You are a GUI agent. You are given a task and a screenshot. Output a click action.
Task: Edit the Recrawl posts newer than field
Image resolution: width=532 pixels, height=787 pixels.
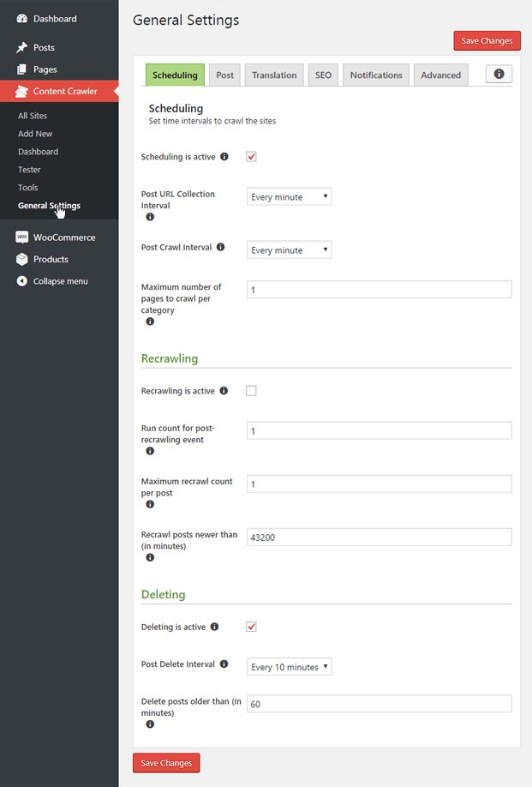(379, 537)
